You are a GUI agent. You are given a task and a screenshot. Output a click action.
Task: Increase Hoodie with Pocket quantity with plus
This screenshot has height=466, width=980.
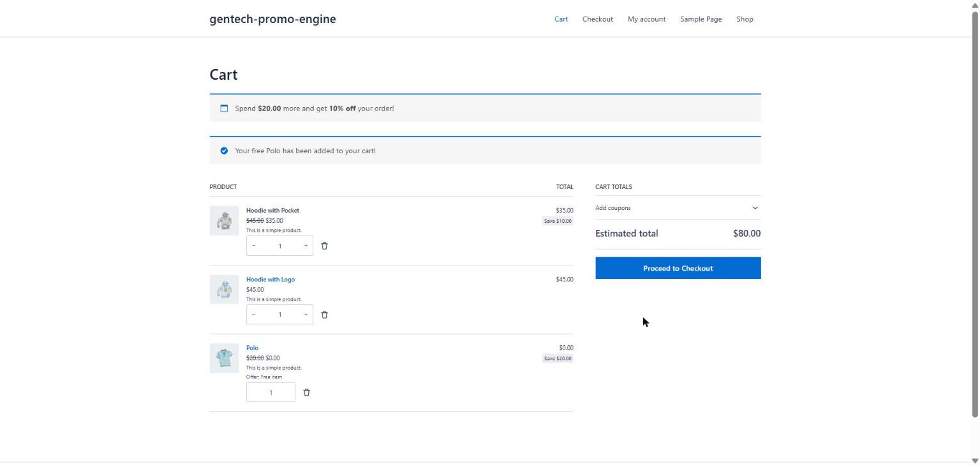pos(306,246)
